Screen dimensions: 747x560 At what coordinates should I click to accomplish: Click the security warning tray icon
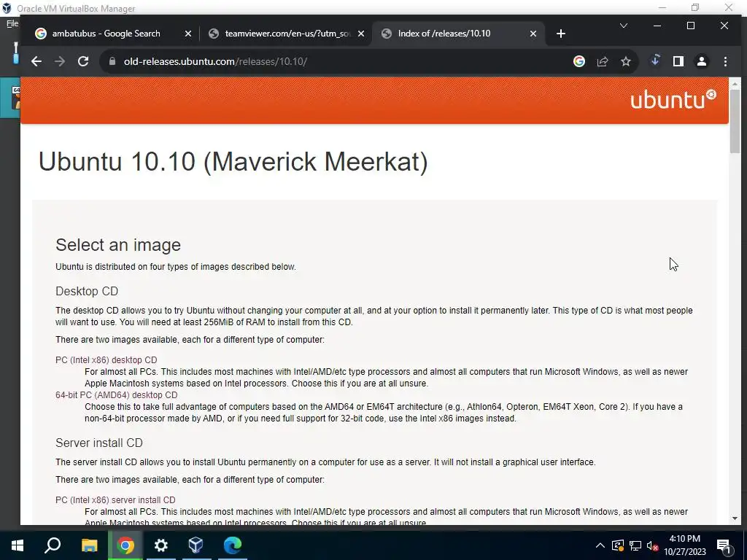pos(617,545)
